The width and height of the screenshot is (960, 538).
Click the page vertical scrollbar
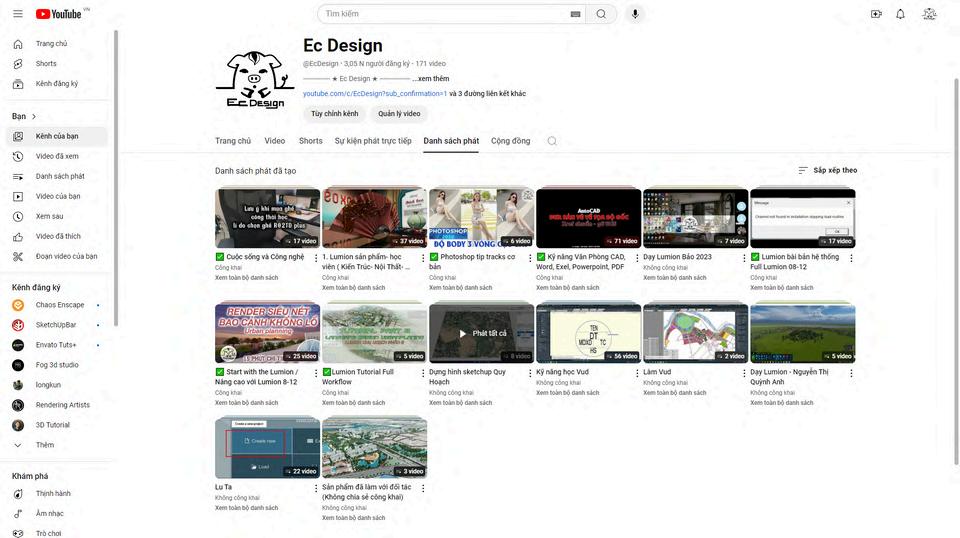coord(956,271)
